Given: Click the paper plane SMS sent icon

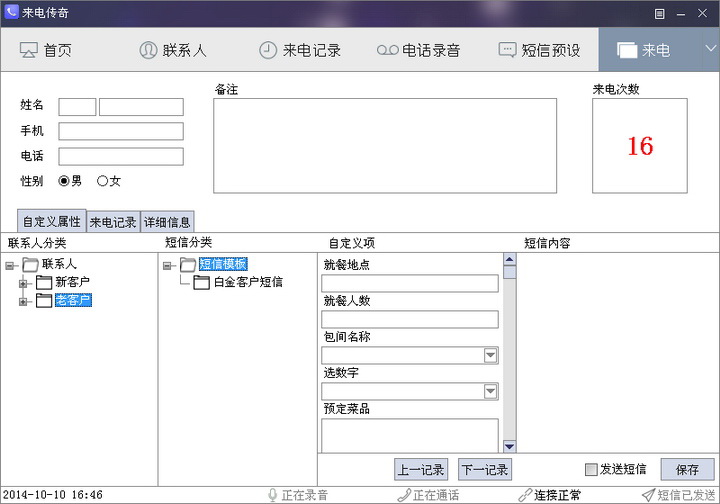Looking at the screenshot, I should [648, 495].
